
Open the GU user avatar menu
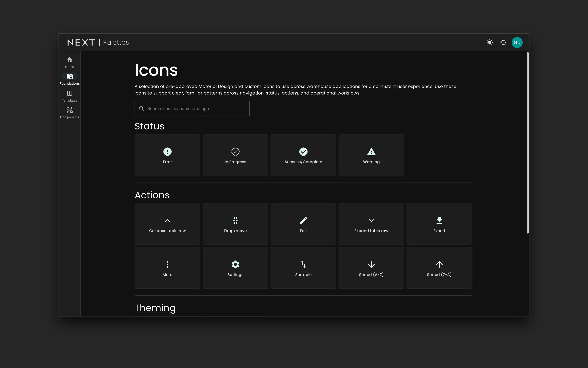(x=517, y=42)
